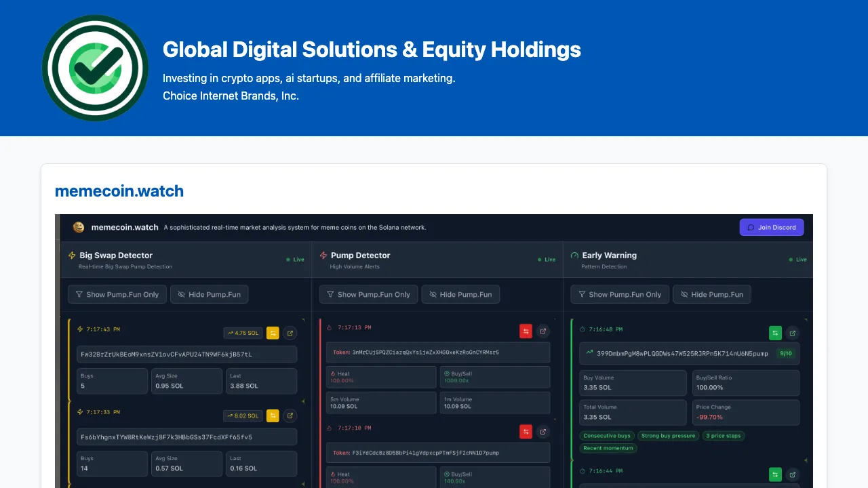The width and height of the screenshot is (868, 488).
Task: Select the yellow swap icon on first Big Swap alert
Action: (273, 331)
